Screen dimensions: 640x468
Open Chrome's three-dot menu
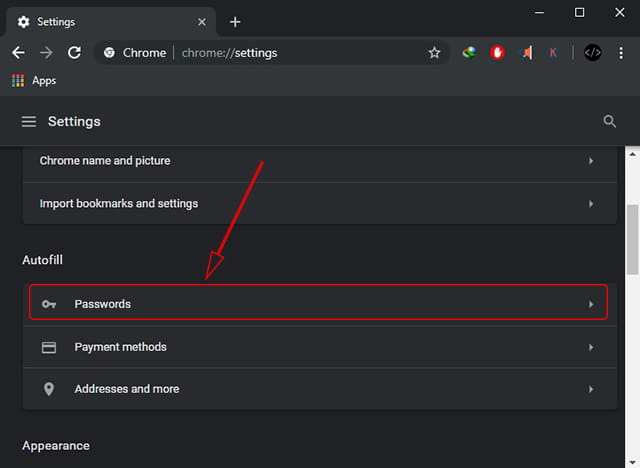(621, 53)
